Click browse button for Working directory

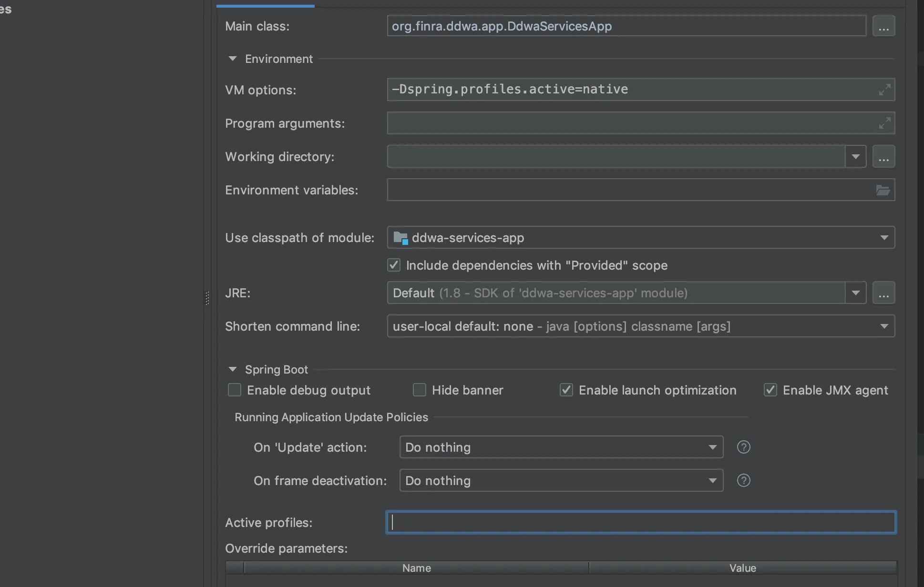tap(883, 157)
